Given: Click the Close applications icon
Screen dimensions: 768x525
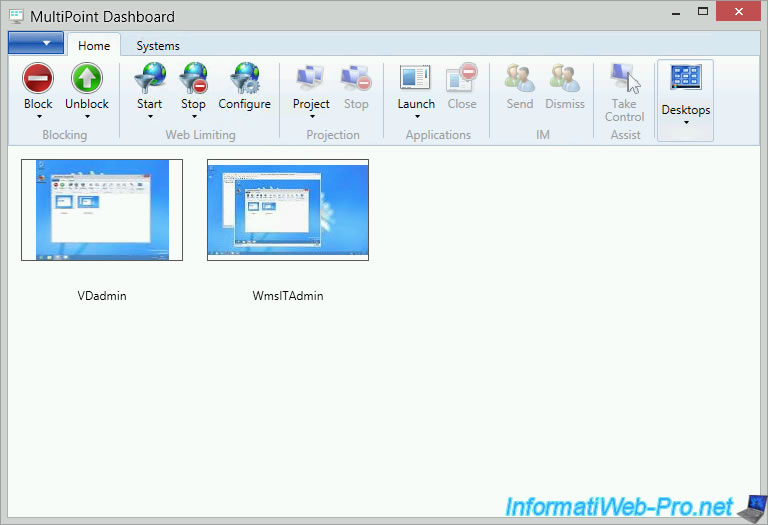Looking at the screenshot, I should click(462, 79).
